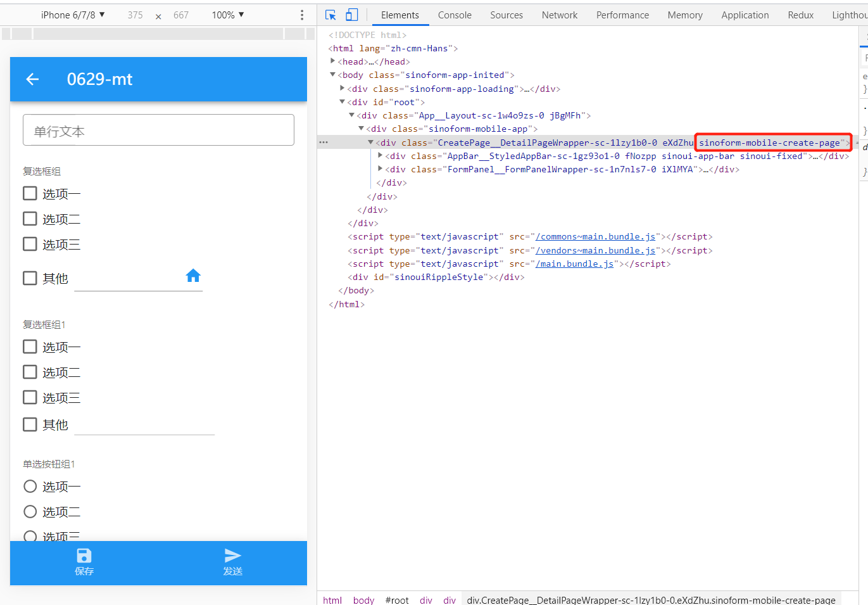Click the 单行文本 text input

pos(158,130)
